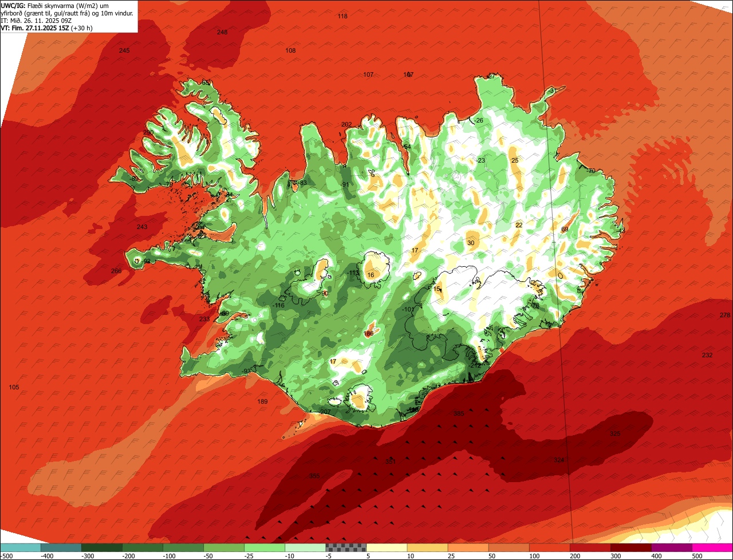Click the flux value '186' on the red spot
The image size is (733, 560).
(368, 333)
